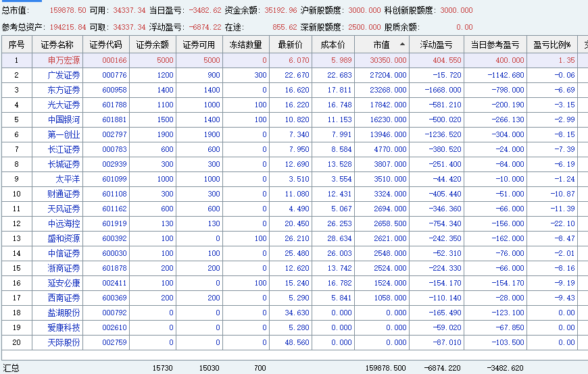The height and width of the screenshot is (374, 588).
Task: Click the 汇总 securities balance 15730
Action: coord(162,368)
